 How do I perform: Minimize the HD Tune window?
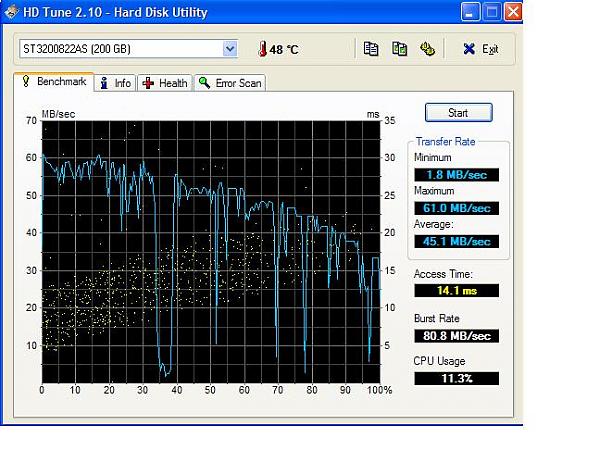[470, 12]
